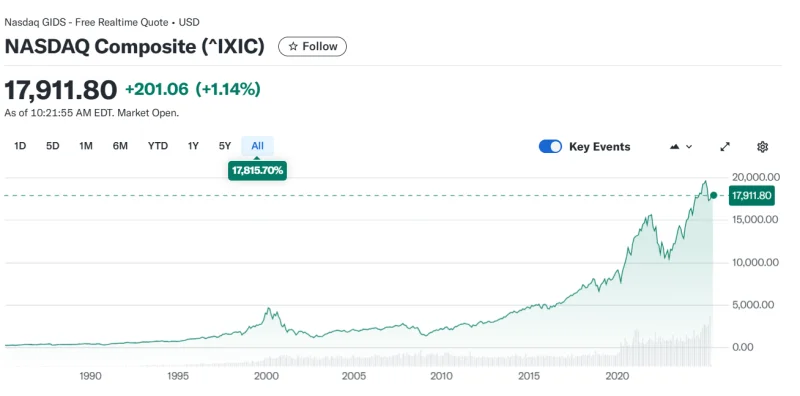This screenshot has height=396, width=800.
Task: Choose the YTD range
Action: pos(158,146)
